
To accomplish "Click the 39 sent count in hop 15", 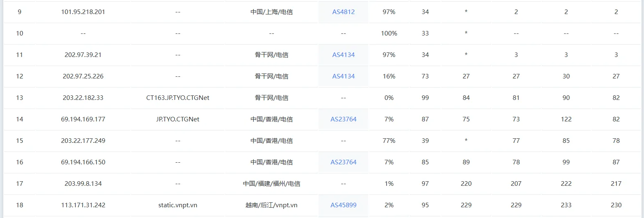I will click(425, 141).
